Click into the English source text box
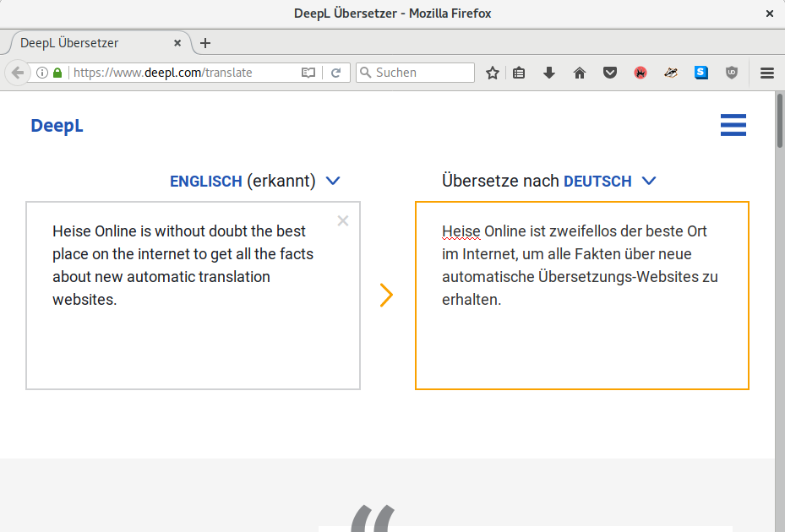This screenshot has width=785, height=532. coord(194,296)
